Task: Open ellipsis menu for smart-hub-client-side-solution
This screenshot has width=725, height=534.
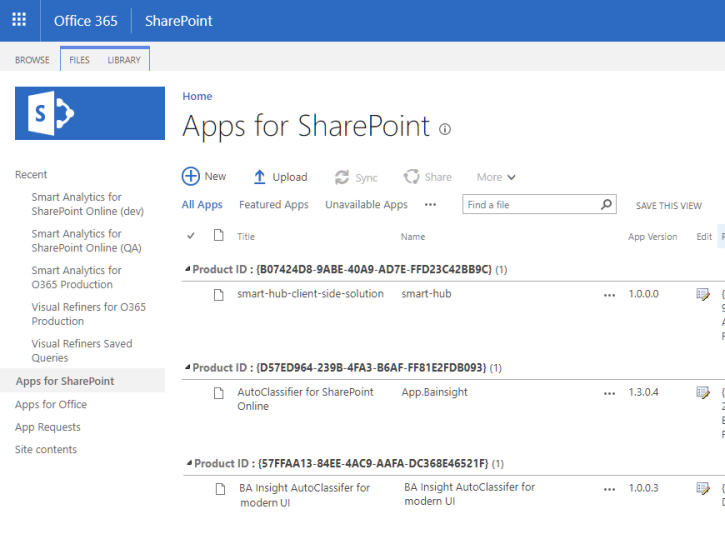Action: click(610, 295)
